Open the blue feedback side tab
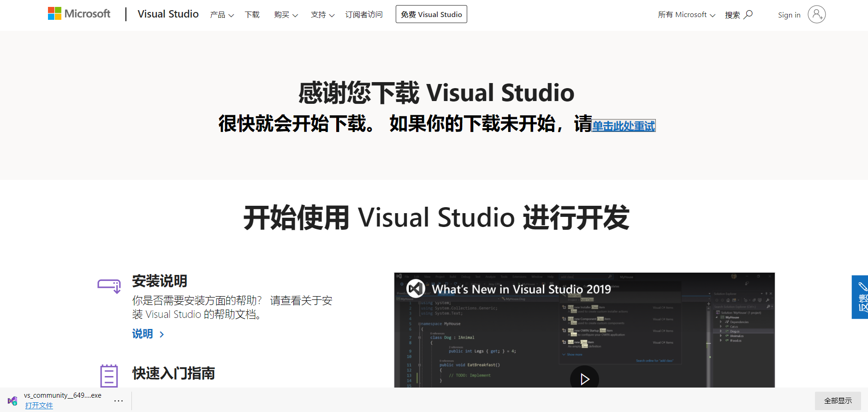 coord(860,297)
